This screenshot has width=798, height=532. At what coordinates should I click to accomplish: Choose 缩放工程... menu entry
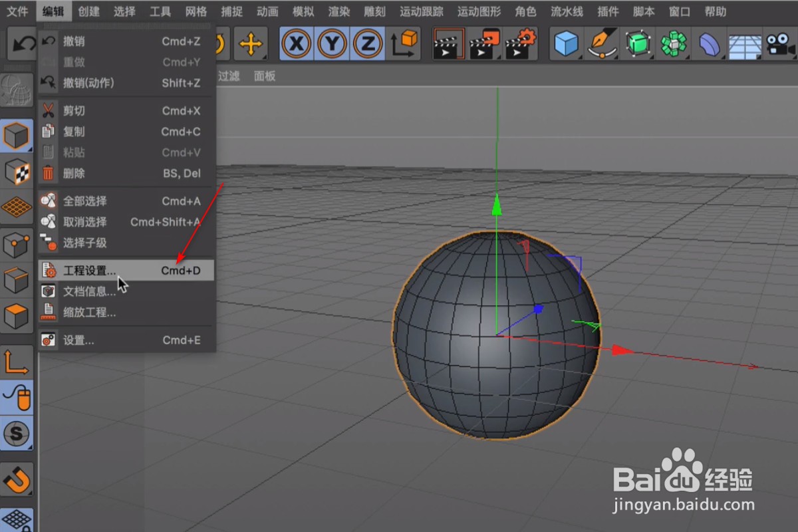click(126, 312)
